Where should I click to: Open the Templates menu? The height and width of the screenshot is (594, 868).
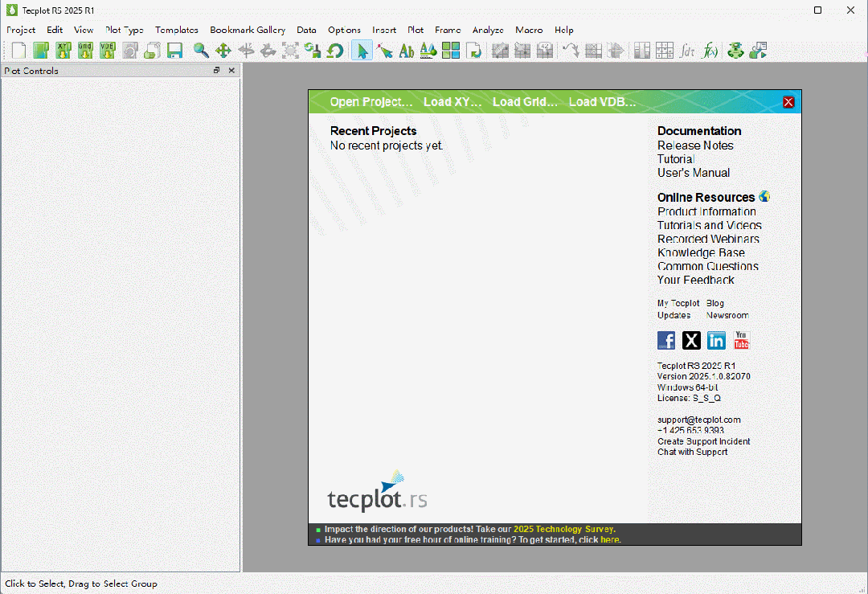177,30
